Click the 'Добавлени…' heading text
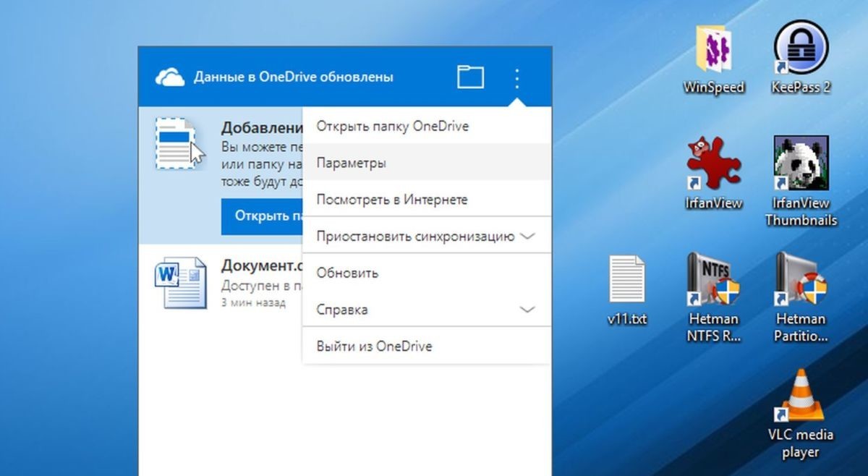The width and height of the screenshot is (868, 476). 262,128
